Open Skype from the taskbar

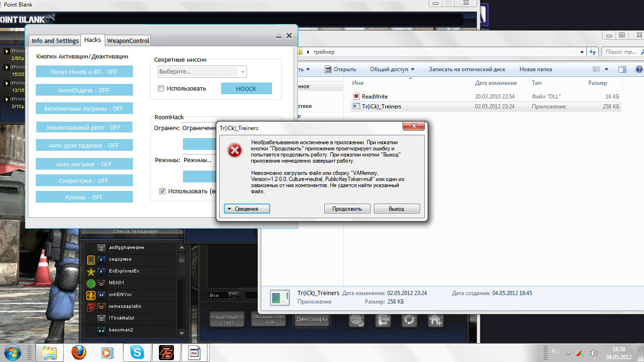tap(137, 352)
